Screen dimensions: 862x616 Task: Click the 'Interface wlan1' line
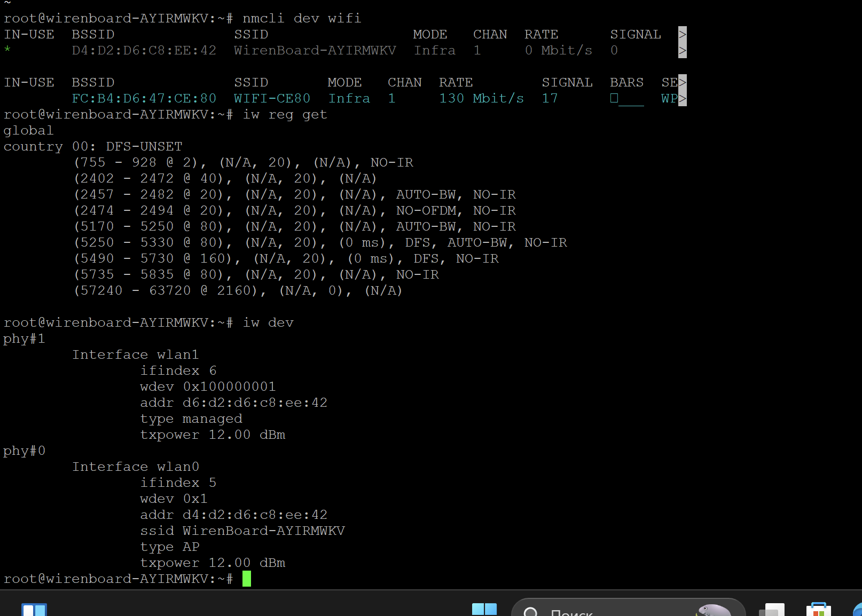[x=136, y=354]
